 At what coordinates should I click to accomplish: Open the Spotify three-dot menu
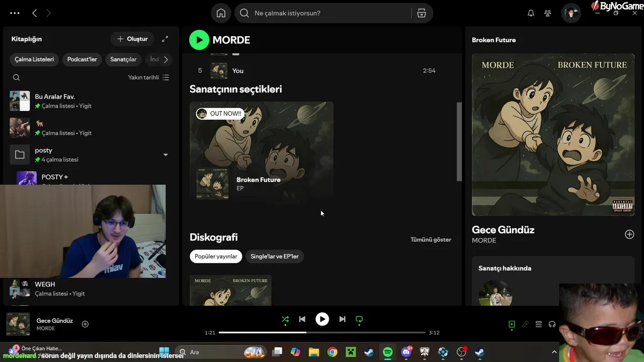15,13
